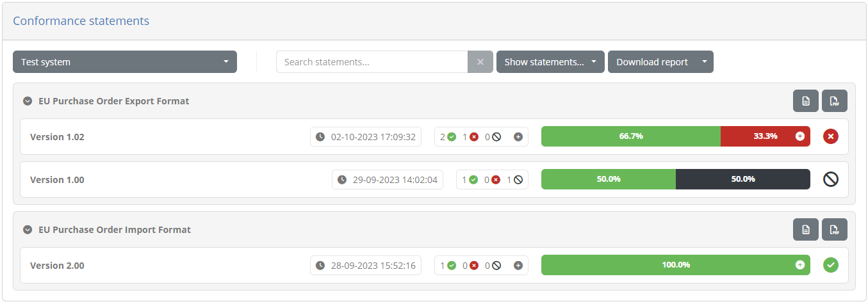This screenshot has width=868, height=304.
Task: Click the red failure status icon for Version 1.02
Action: 831,136
